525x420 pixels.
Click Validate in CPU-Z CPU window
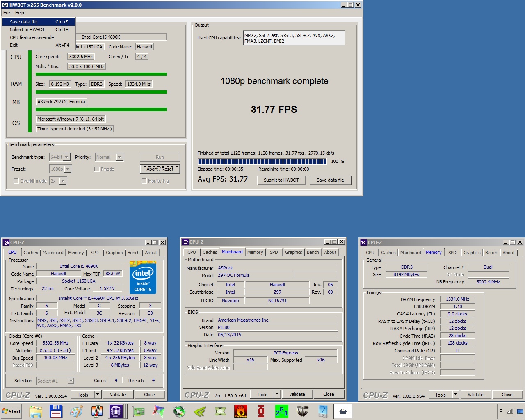coord(118,395)
